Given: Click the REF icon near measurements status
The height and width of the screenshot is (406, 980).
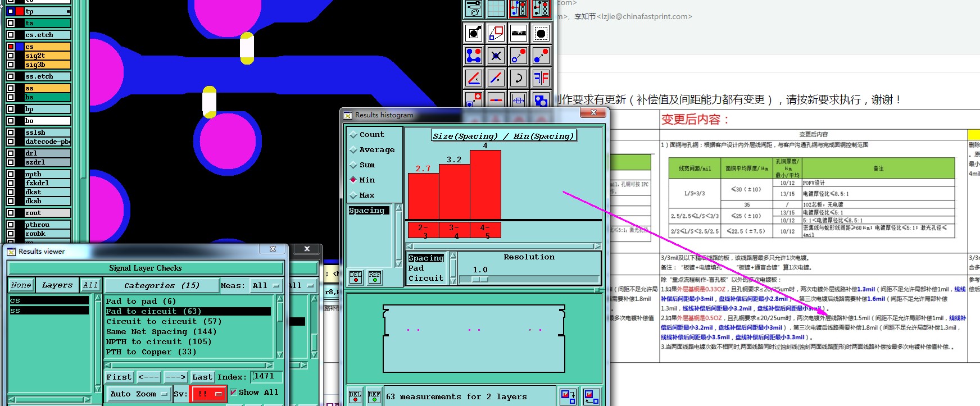Looking at the screenshot, I should tap(374, 397).
